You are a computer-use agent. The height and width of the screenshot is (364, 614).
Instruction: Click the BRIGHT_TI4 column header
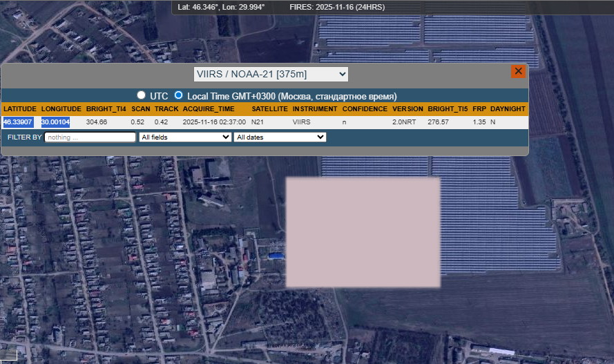106,109
